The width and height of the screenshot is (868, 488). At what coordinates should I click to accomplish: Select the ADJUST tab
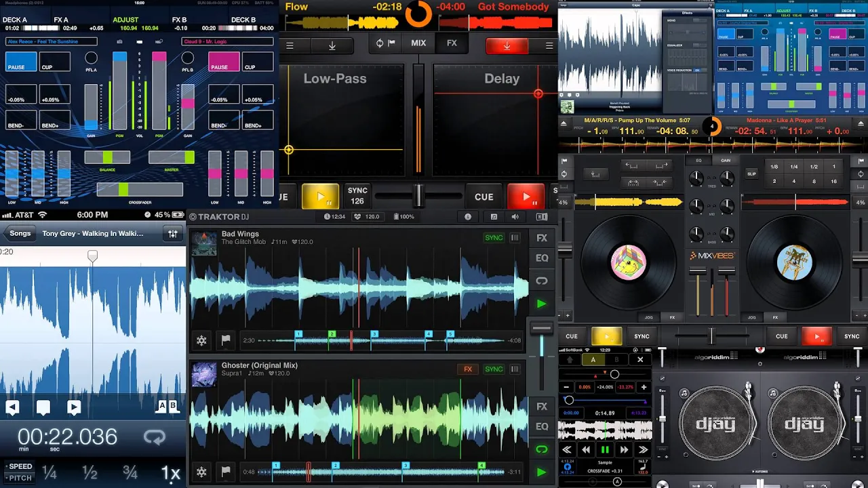click(125, 20)
